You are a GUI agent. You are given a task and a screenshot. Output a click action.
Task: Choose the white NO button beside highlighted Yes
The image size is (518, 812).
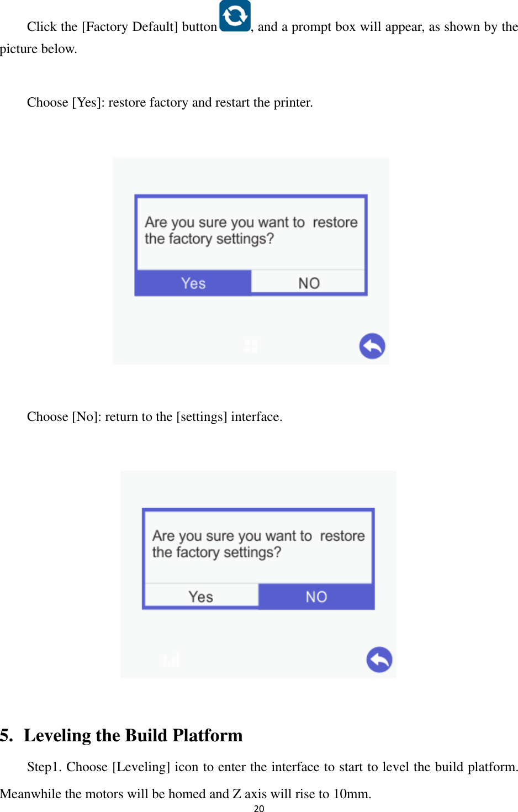[309, 283]
